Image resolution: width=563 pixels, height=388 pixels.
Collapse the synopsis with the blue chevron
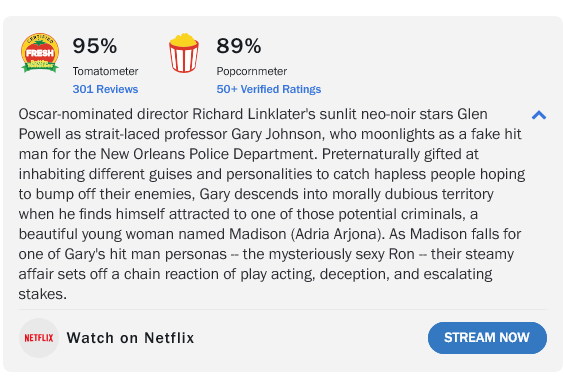[539, 115]
